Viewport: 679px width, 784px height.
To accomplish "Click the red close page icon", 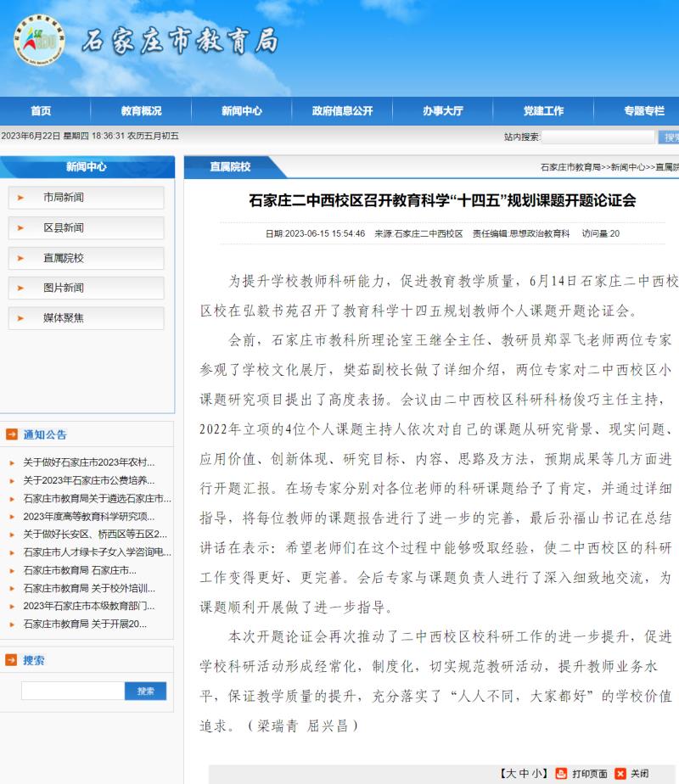I will pyautogui.click(x=620, y=773).
